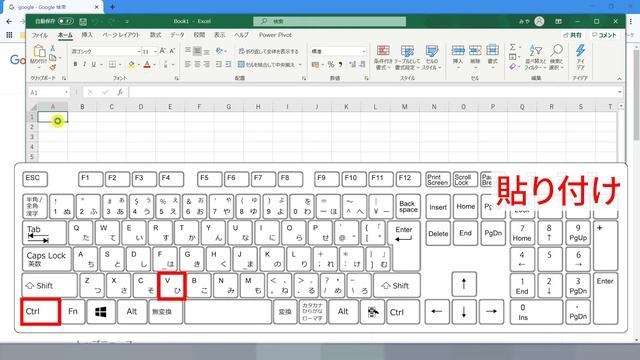Select the Format Painter brush
Screen dimensions: 640x360
click(53, 67)
